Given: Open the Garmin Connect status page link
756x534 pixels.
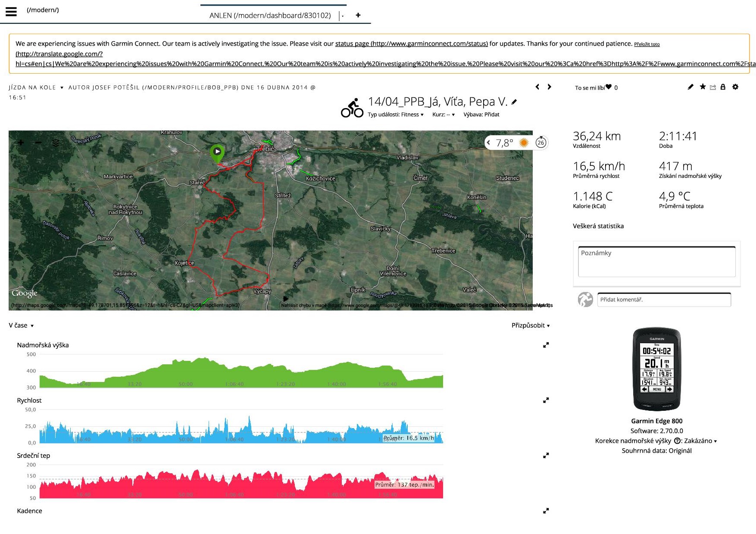Looking at the screenshot, I should coord(411,43).
